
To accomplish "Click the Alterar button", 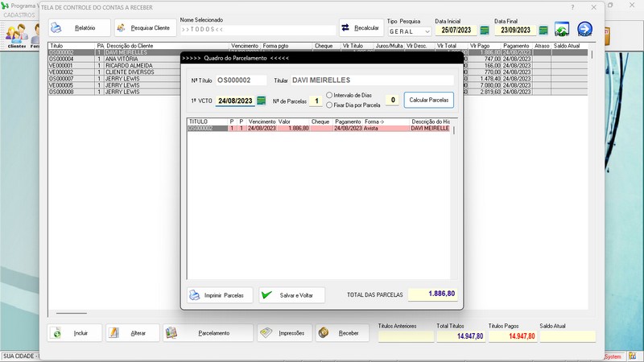I will click(132, 333).
